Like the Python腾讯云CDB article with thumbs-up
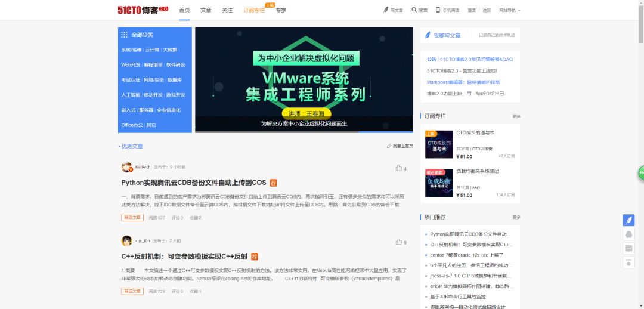The image size is (644, 309). [x=398, y=168]
